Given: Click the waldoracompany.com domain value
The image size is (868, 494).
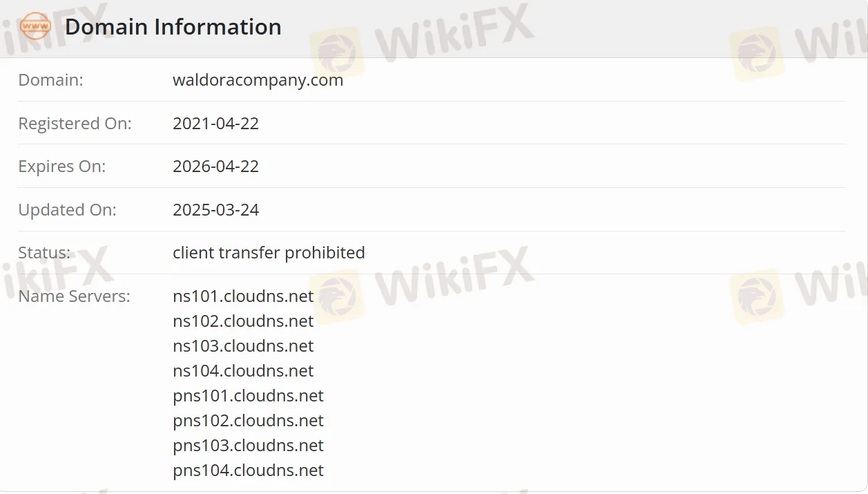Looking at the screenshot, I should 258,80.
